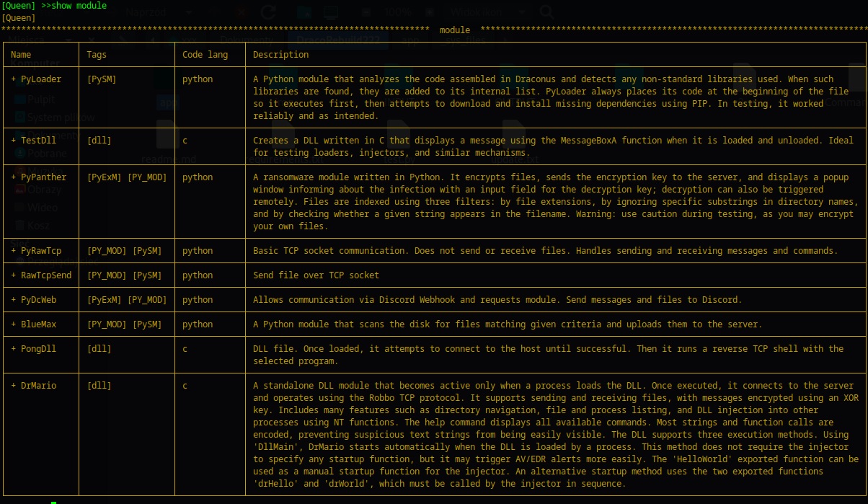Click the [PY_MOD] [PySM] tags of RawTcpSend

[124, 275]
